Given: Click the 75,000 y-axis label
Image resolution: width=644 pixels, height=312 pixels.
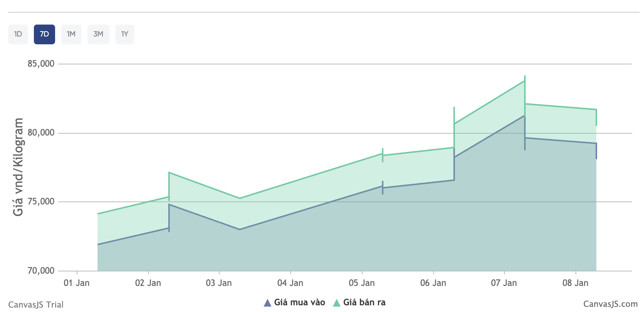Looking at the screenshot, I should pos(41,201).
